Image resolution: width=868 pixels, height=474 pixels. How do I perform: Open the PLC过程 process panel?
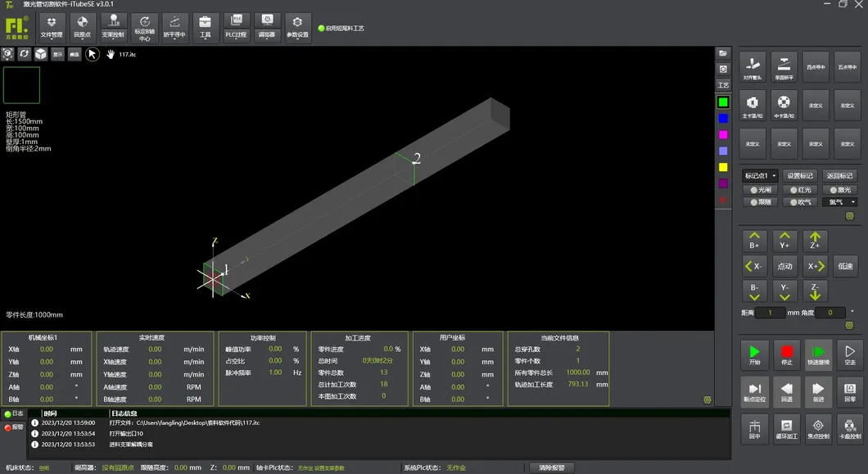click(237, 27)
